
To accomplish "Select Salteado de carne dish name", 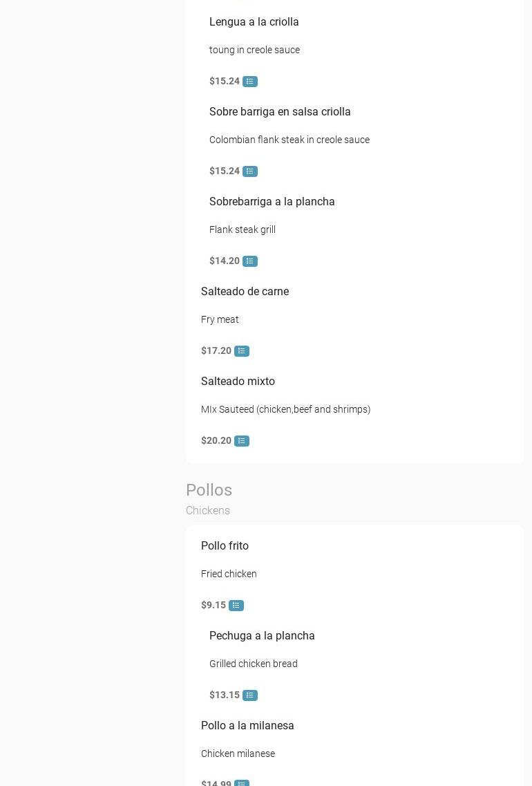I will (x=245, y=292).
